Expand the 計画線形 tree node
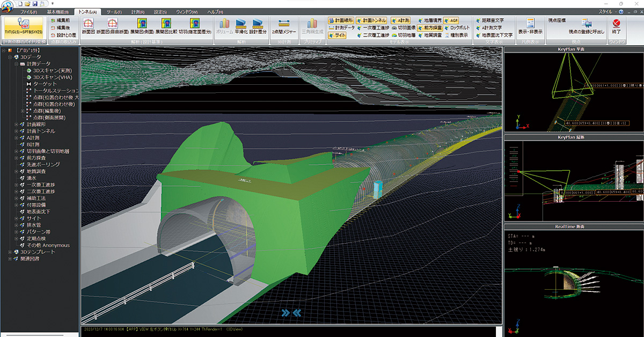The image size is (644, 337). 16,124
